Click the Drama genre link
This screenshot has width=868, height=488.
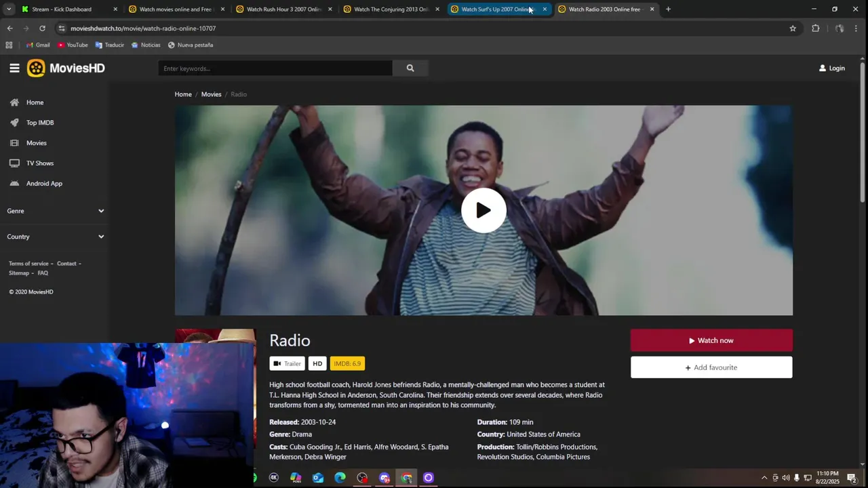302,434
